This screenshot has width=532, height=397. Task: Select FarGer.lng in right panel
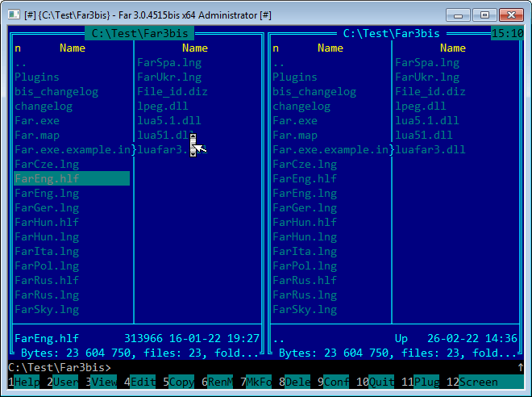click(305, 208)
